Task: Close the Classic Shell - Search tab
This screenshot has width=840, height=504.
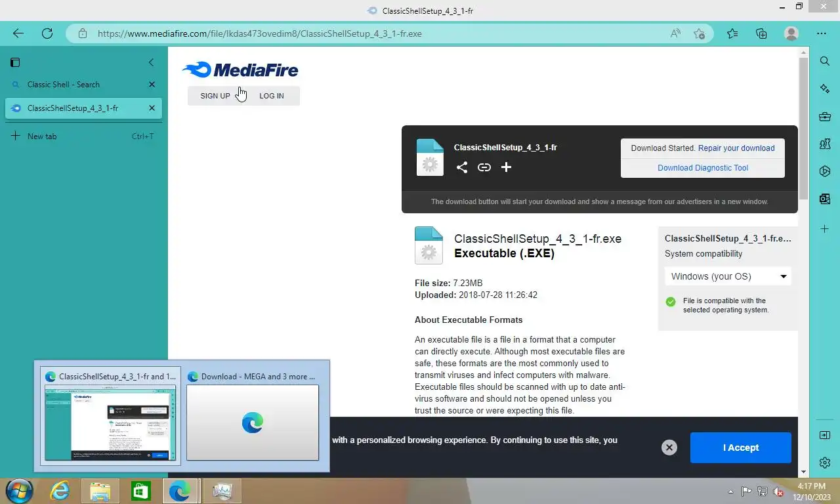Action: (152, 85)
